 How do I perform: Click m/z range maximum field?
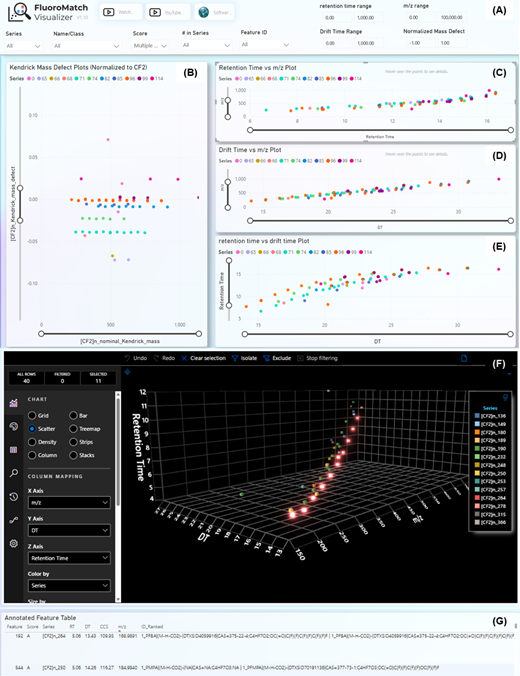[453, 18]
